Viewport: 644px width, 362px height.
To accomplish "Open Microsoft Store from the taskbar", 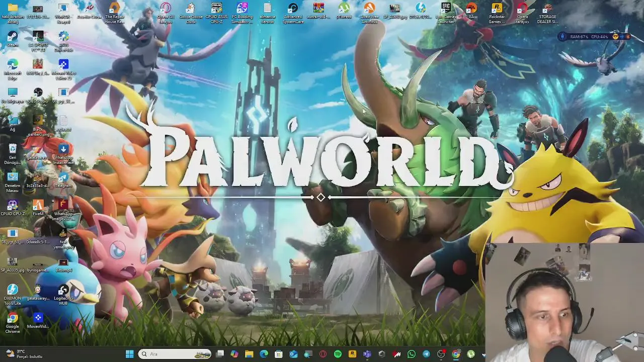I will point(279,354).
